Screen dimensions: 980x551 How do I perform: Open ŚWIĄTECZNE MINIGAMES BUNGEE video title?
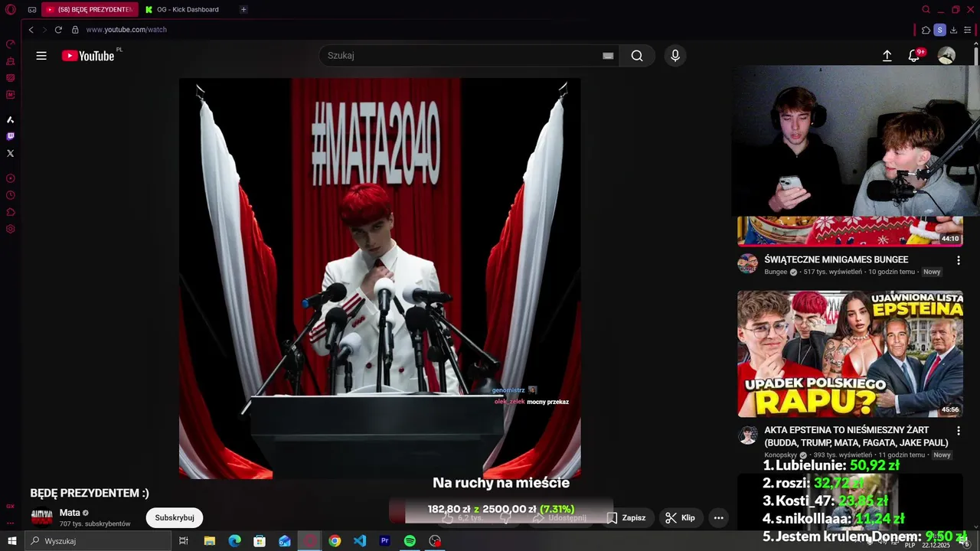[836, 260]
